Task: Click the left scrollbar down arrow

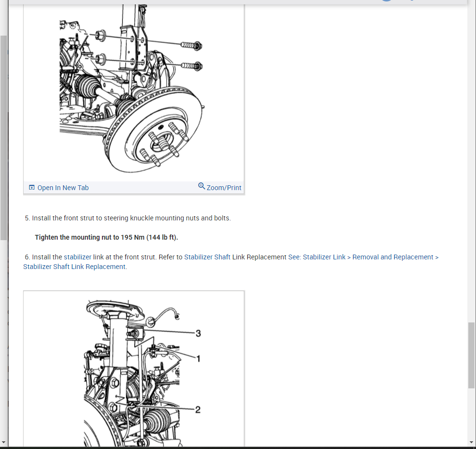Action: coord(3,442)
